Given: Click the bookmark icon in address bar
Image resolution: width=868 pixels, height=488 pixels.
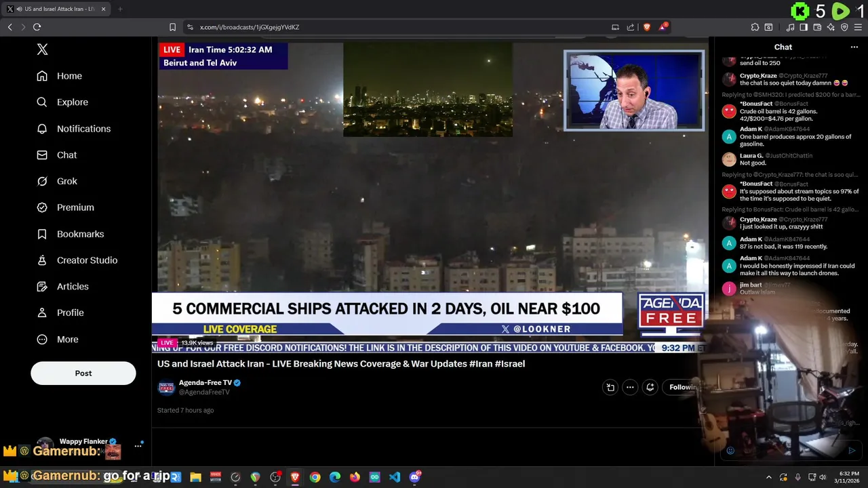Looking at the screenshot, I should 172,27.
